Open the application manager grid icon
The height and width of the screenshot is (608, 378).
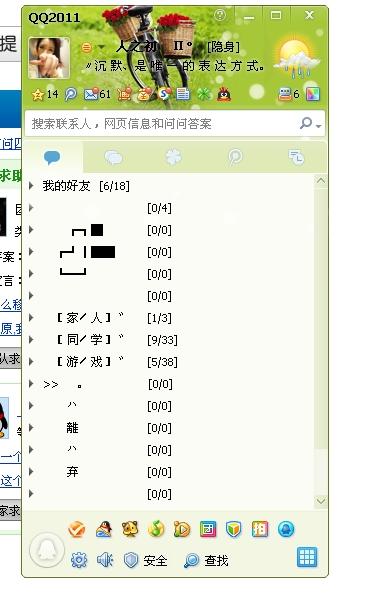pos(307,557)
